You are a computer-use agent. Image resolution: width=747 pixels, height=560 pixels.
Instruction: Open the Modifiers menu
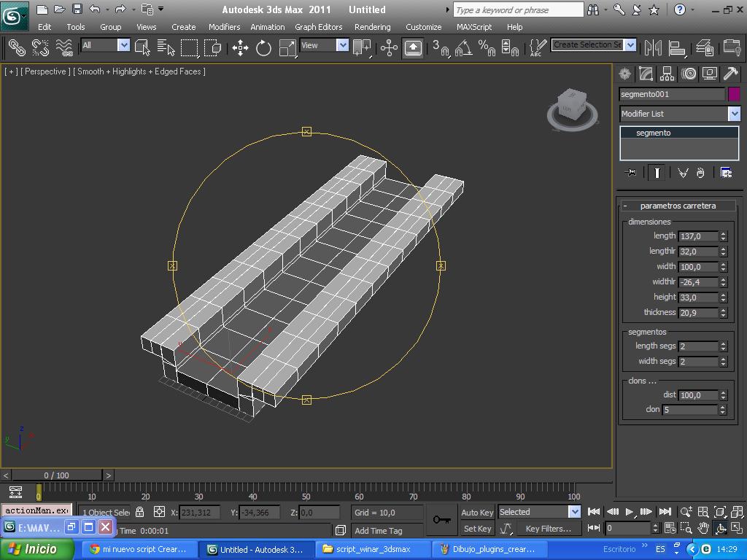[224, 27]
